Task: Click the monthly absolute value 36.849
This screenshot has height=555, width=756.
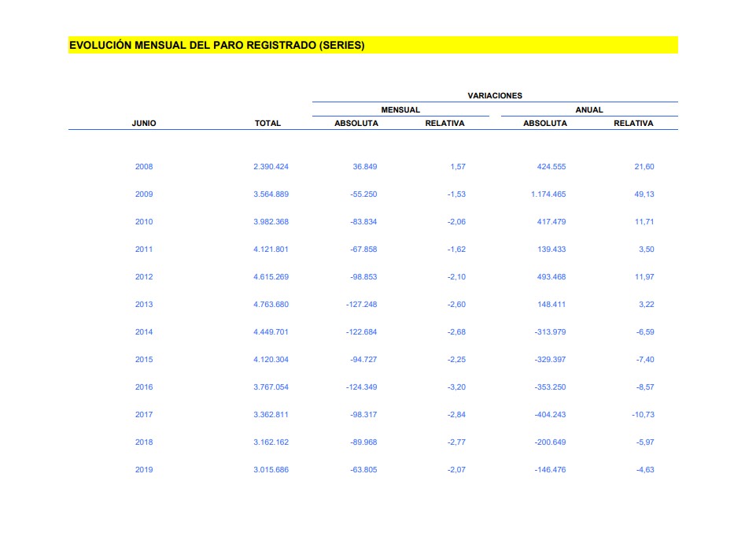Action: [x=365, y=167]
